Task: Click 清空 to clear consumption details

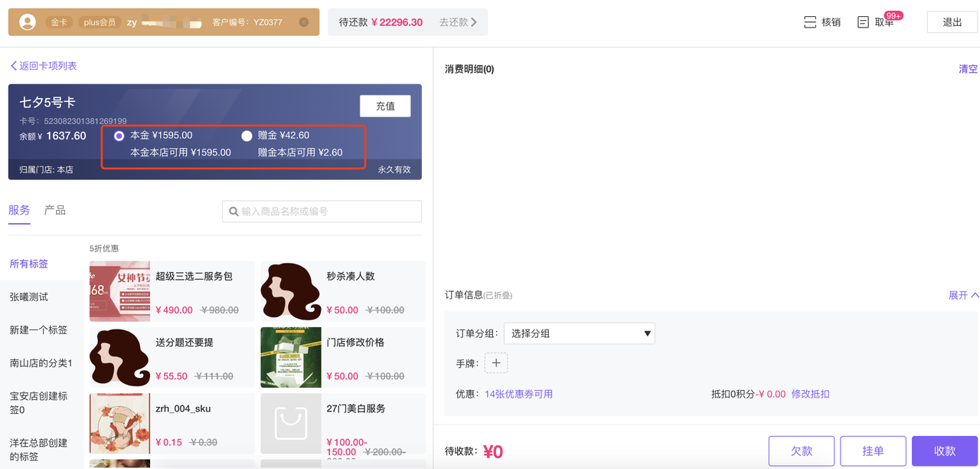Action: (x=969, y=69)
